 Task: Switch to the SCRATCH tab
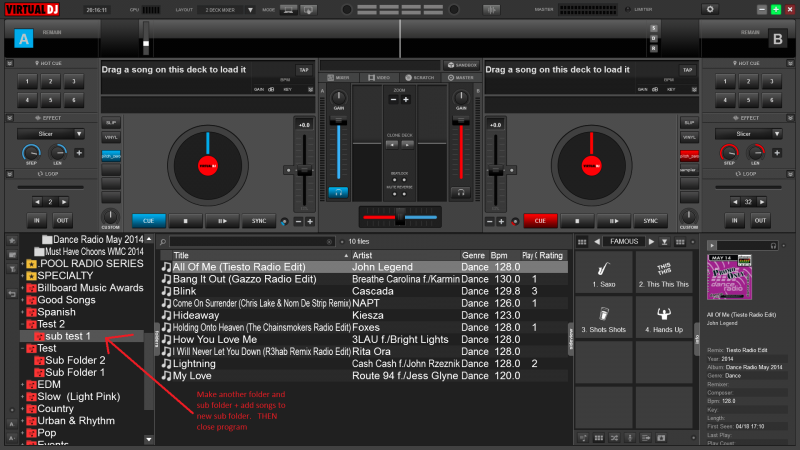tap(420, 78)
